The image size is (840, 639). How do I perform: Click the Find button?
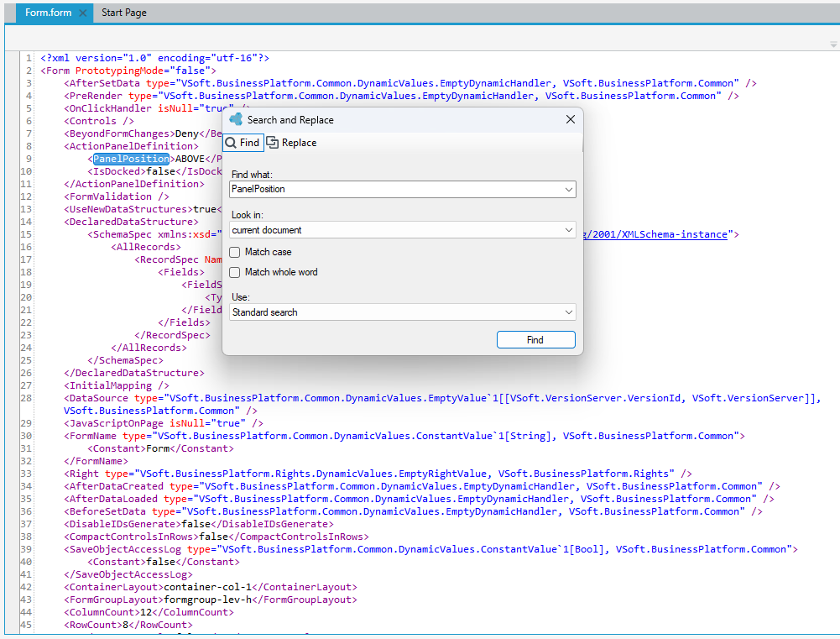[x=535, y=340]
